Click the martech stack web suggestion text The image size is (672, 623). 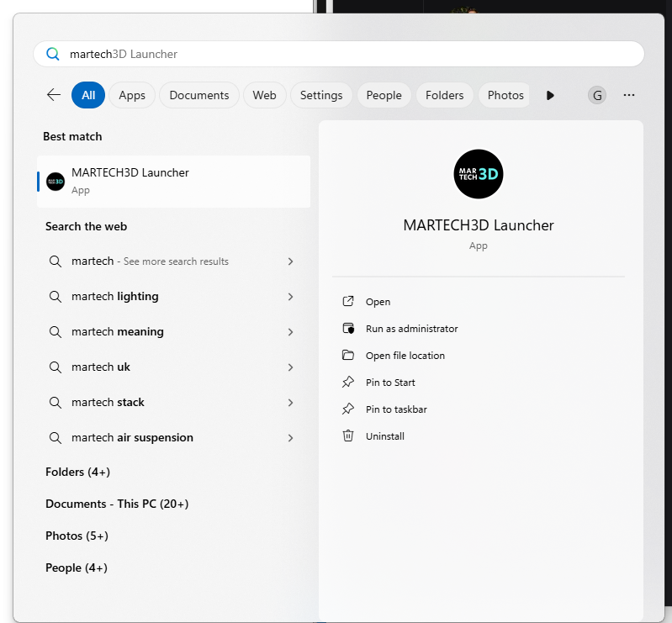108,403
